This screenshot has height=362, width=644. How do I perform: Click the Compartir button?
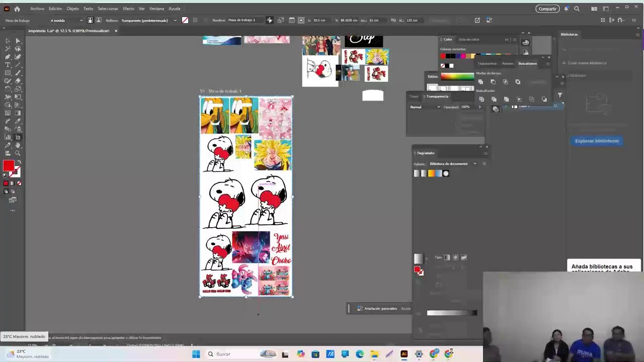[x=547, y=9]
